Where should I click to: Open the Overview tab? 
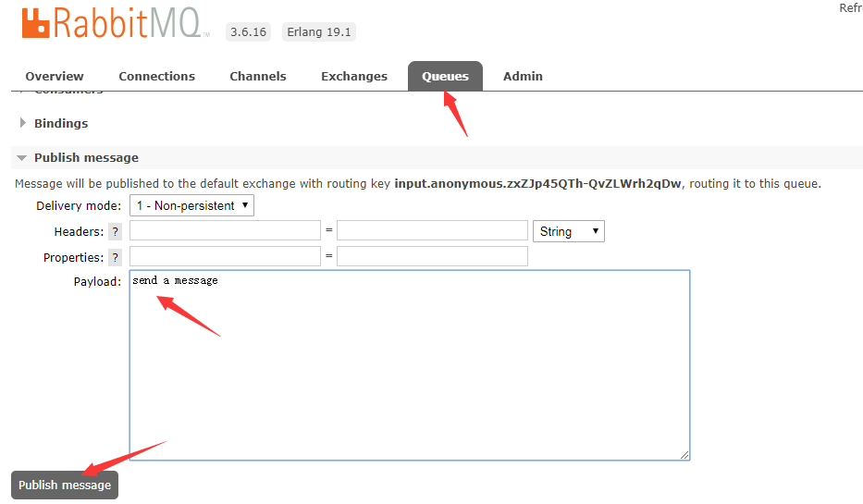click(55, 77)
